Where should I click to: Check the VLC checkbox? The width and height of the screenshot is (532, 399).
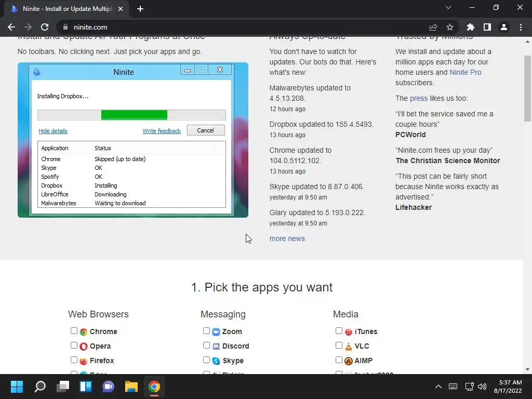pos(339,345)
